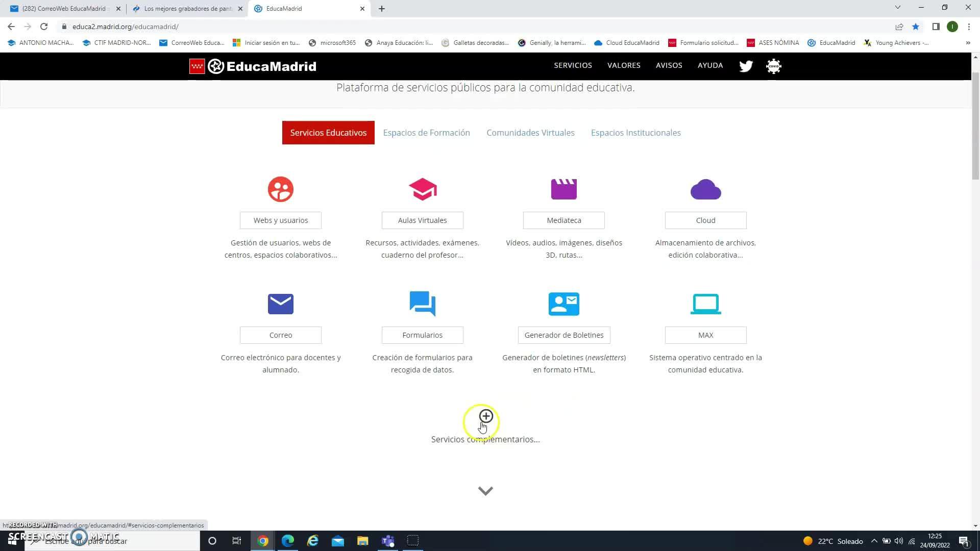Click the down chevron below services
The width and height of the screenshot is (980, 551).
click(x=485, y=491)
